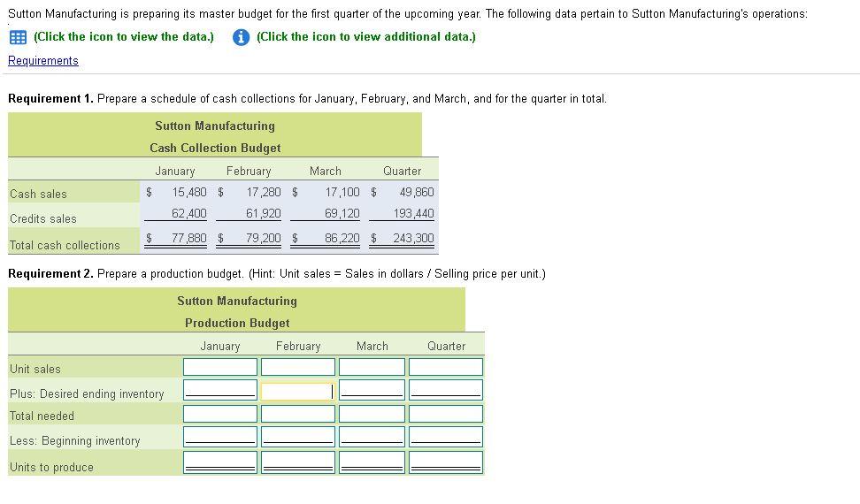Open the data table grid icon
860x504 pixels.
tap(18, 37)
